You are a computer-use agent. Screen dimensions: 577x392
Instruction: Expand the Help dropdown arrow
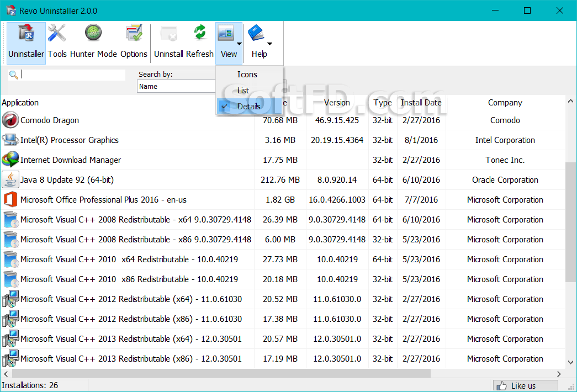pyautogui.click(x=270, y=44)
